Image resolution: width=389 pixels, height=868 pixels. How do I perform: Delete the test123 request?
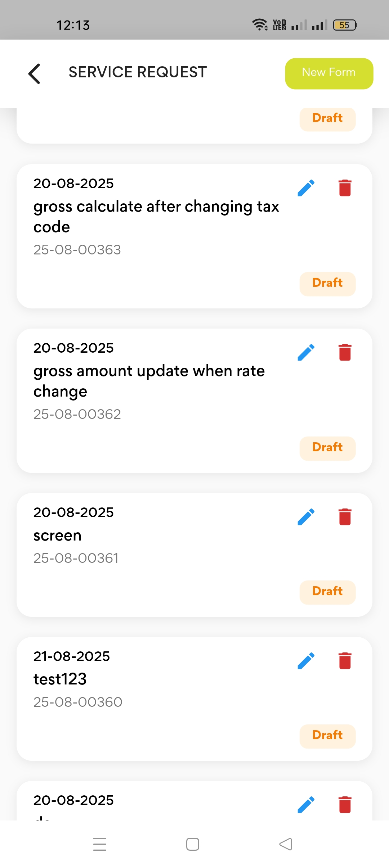click(x=345, y=661)
